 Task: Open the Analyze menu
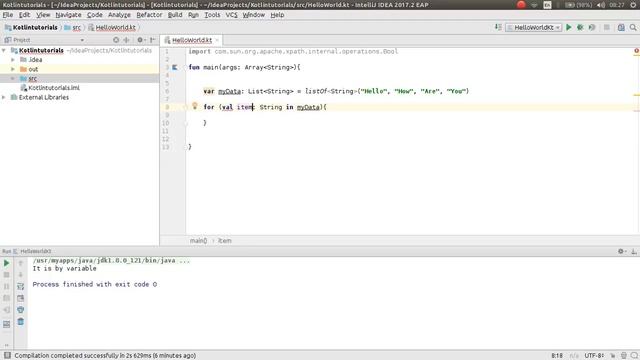(x=119, y=15)
